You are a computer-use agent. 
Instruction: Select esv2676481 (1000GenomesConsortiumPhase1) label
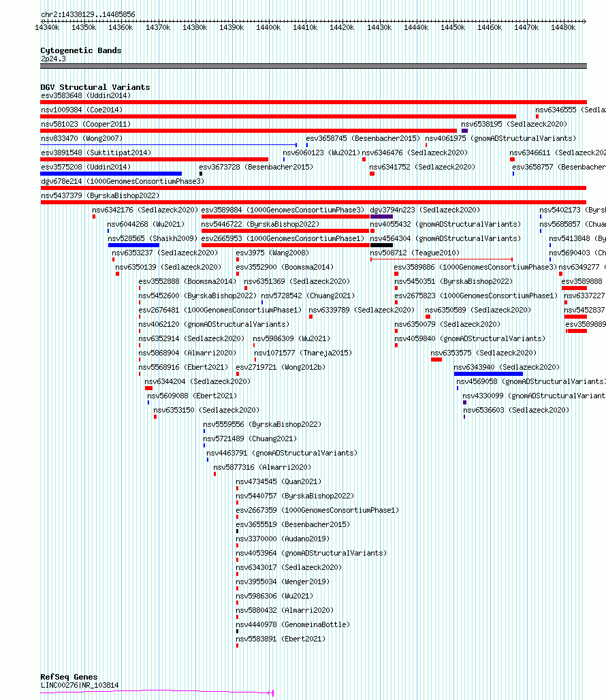pos(220,310)
